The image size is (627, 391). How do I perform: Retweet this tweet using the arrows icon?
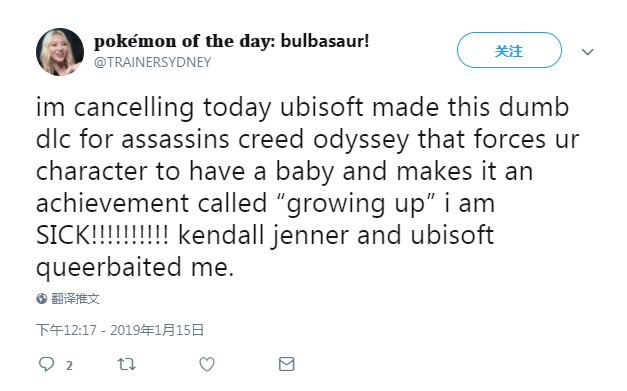coord(126,364)
